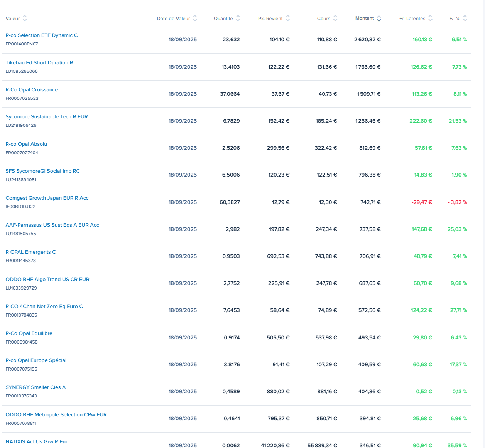Open SFS SycomoreGl Social Imp RC link
The width and height of the screenshot is (485, 448).
[43, 171]
